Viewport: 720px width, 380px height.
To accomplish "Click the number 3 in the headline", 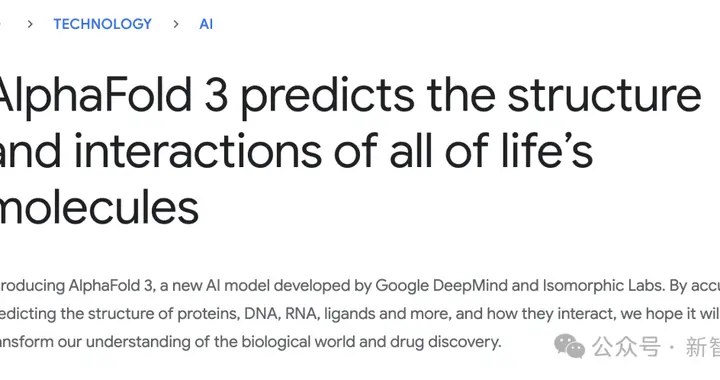I will tap(216, 95).
